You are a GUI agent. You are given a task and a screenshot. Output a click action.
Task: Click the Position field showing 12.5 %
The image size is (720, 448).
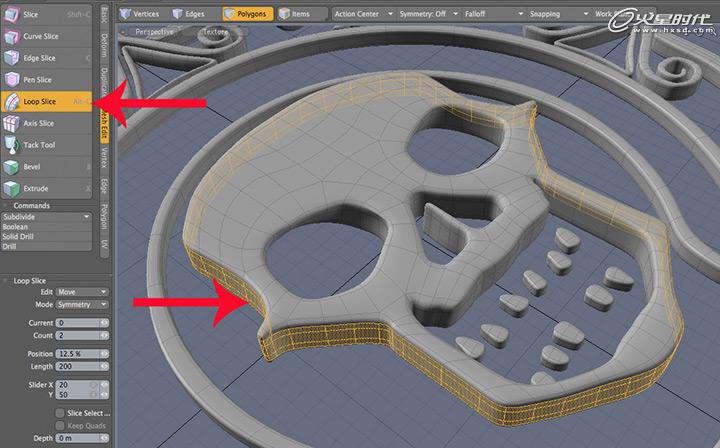78,354
